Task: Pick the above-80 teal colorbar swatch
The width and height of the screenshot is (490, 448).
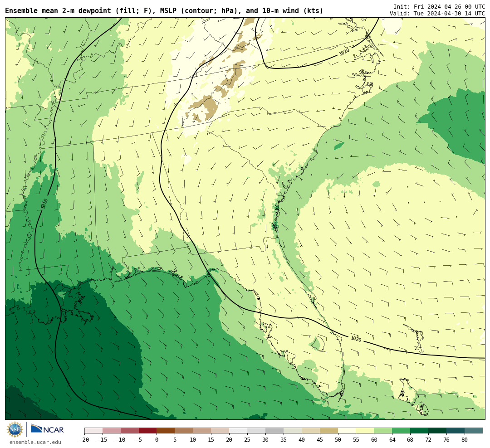Action: pyautogui.click(x=474, y=431)
